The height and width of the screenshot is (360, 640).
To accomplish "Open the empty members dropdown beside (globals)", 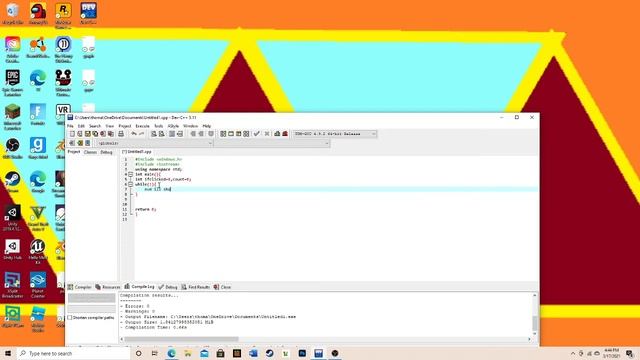I will pyautogui.click(x=271, y=143).
